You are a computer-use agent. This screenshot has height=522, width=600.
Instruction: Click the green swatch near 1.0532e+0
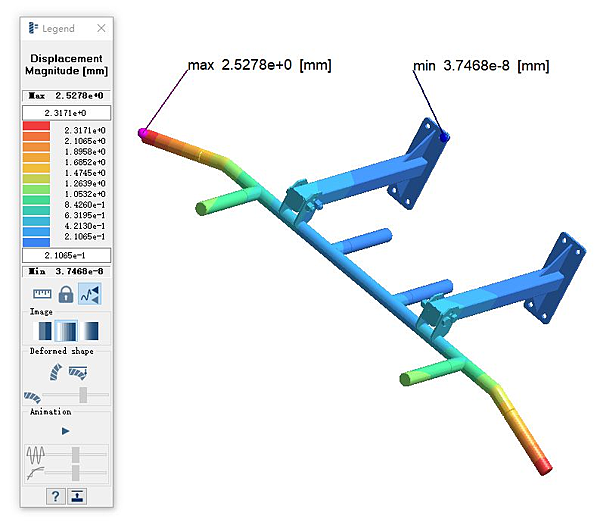(36, 189)
